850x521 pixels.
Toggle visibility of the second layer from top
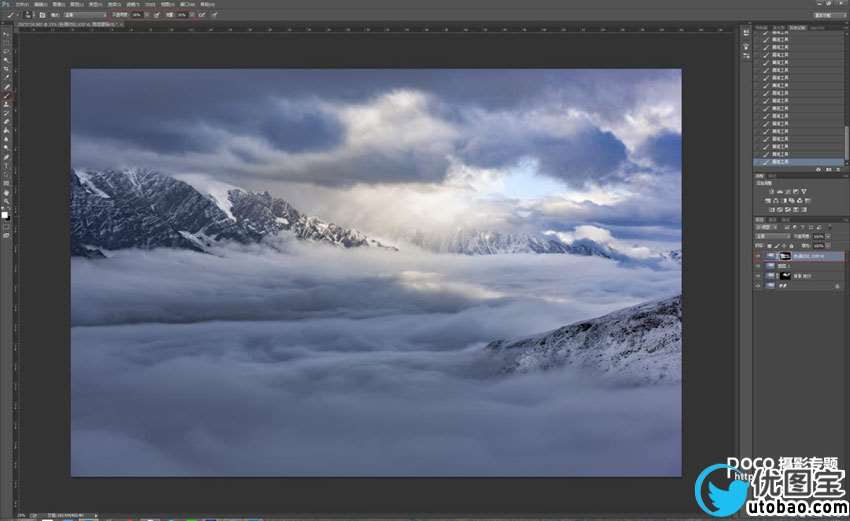(x=758, y=266)
